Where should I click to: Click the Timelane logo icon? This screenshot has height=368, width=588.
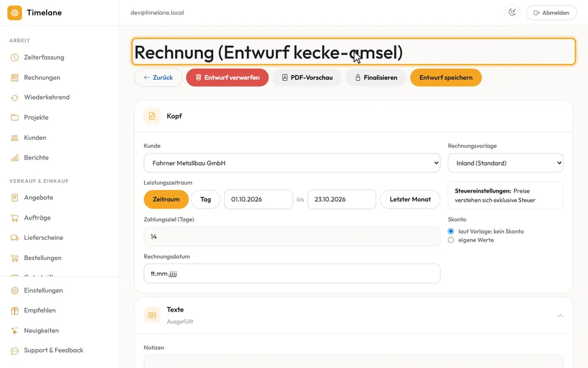tap(15, 13)
